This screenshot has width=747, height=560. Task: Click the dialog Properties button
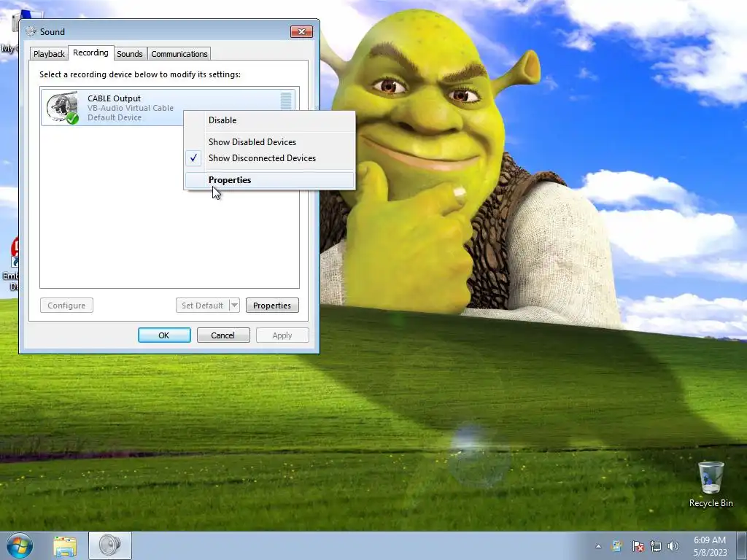(272, 306)
